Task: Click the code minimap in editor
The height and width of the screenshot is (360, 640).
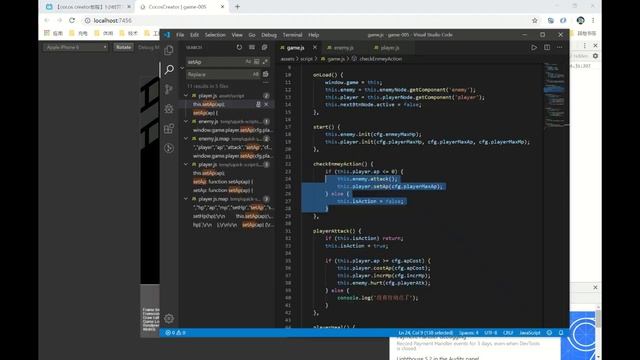Action: point(555,96)
